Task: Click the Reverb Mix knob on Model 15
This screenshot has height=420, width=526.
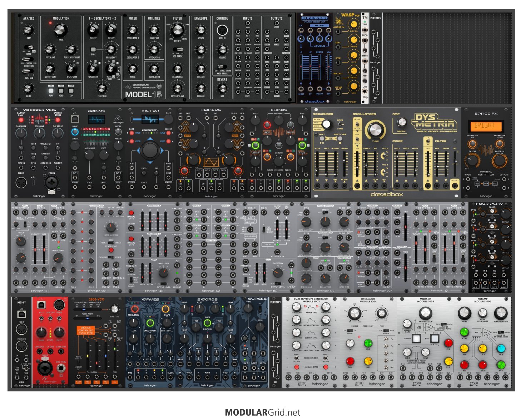Action: click(x=222, y=88)
